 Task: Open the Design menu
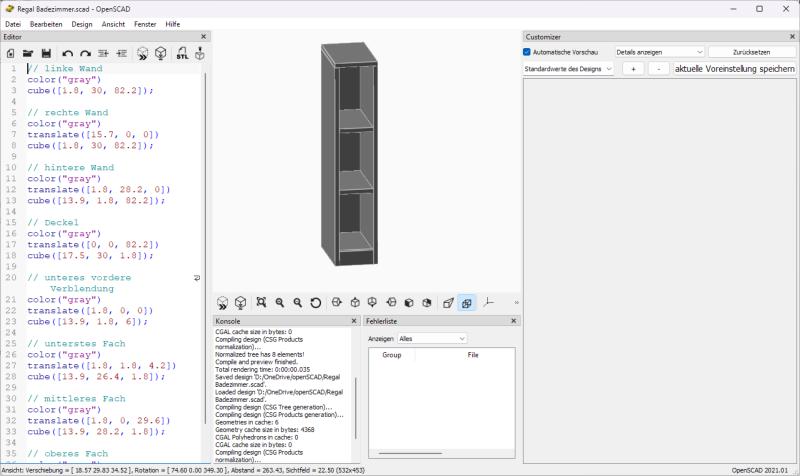(x=82, y=24)
